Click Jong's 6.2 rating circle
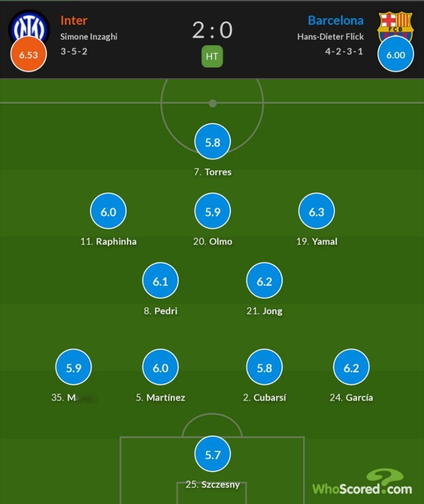The image size is (424, 504). pyautogui.click(x=264, y=281)
